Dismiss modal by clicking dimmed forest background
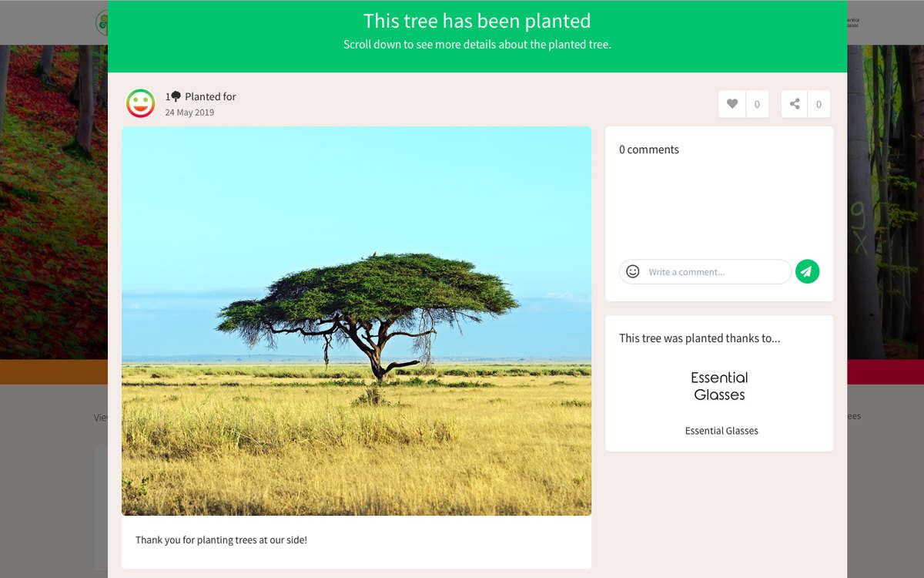The image size is (924, 578). (46, 200)
